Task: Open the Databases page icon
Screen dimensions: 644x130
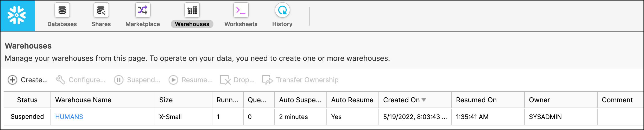Action: click(62, 10)
